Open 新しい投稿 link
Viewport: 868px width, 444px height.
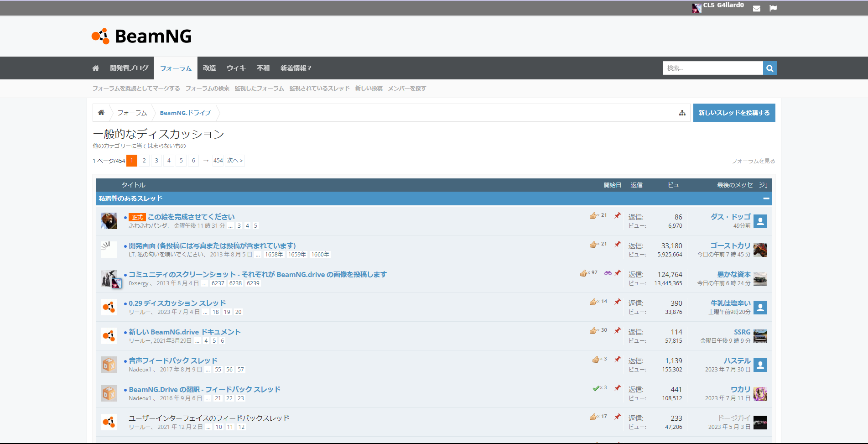369,89
